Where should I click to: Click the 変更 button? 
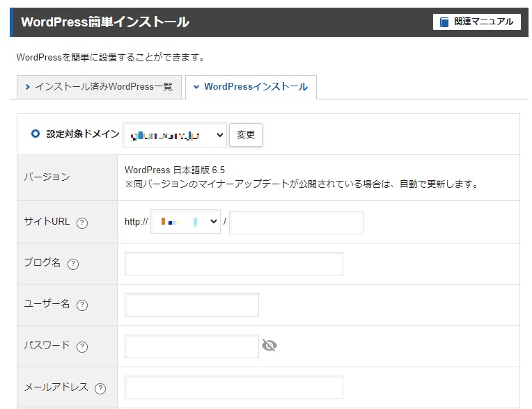tap(246, 135)
